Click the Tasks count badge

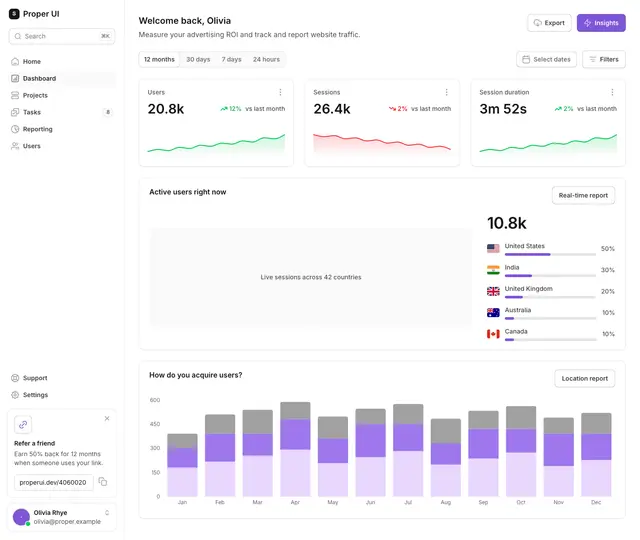[x=108, y=112]
